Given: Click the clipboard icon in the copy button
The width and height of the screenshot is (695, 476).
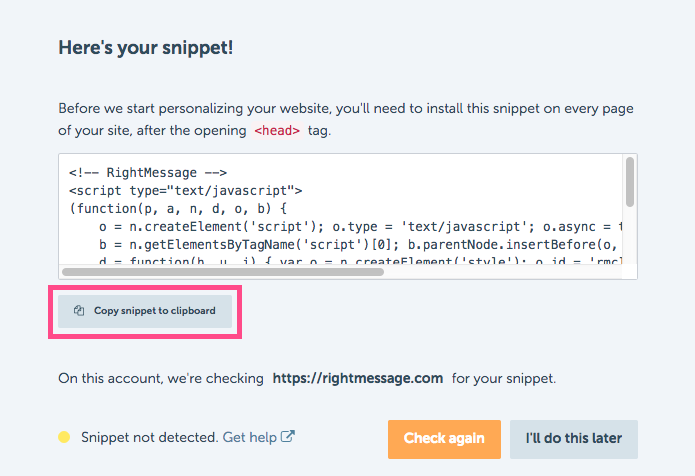Looking at the screenshot, I should coord(79,311).
